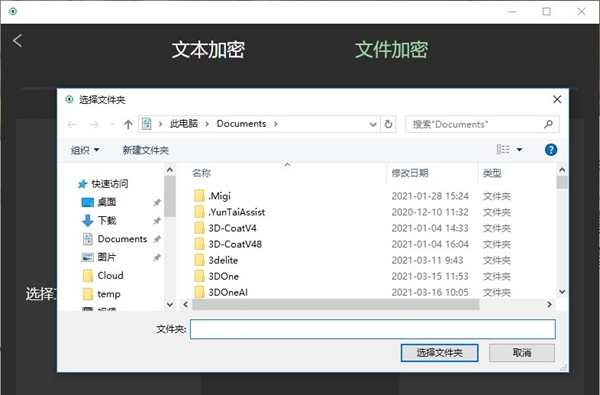The width and height of the screenshot is (600, 395).
Task: Close the 选择文件夹 dialog
Action: pyautogui.click(x=557, y=100)
